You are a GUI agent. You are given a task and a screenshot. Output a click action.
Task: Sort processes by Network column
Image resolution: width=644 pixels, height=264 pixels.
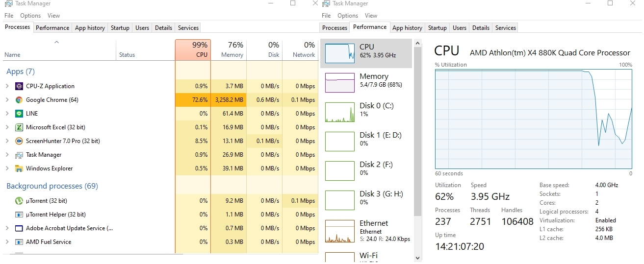300,50
